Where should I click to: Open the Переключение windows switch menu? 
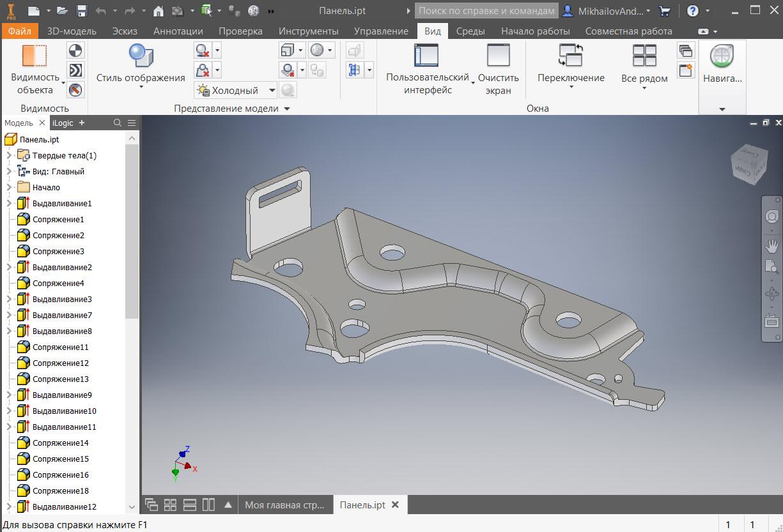click(x=571, y=66)
